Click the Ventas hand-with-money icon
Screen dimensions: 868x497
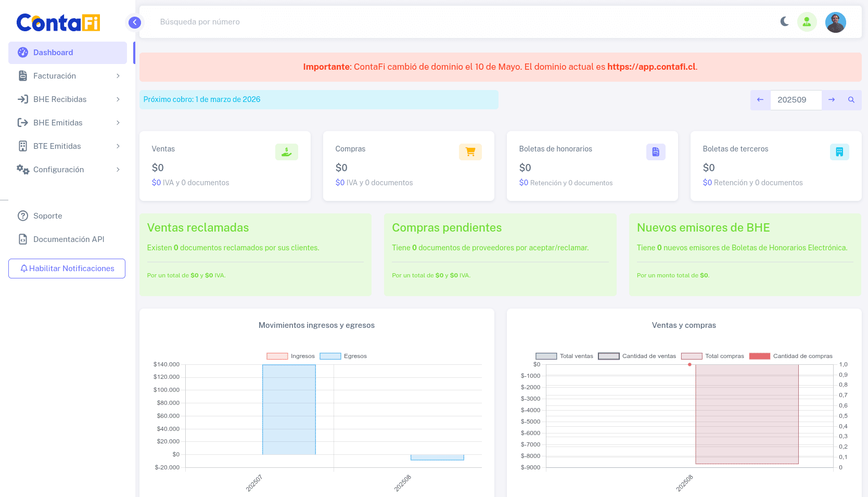pyautogui.click(x=286, y=152)
